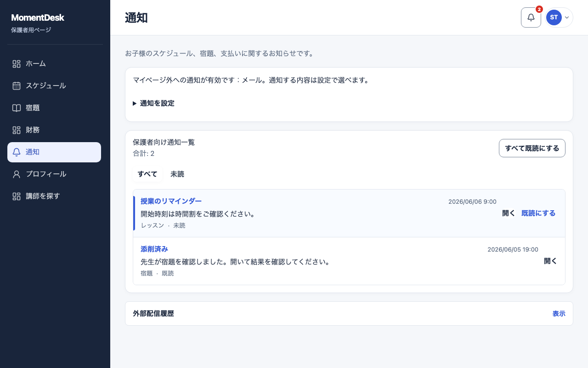Image resolution: width=588 pixels, height=368 pixels.
Task: Expand the 通知を設定 disclosure
Action: tap(154, 103)
